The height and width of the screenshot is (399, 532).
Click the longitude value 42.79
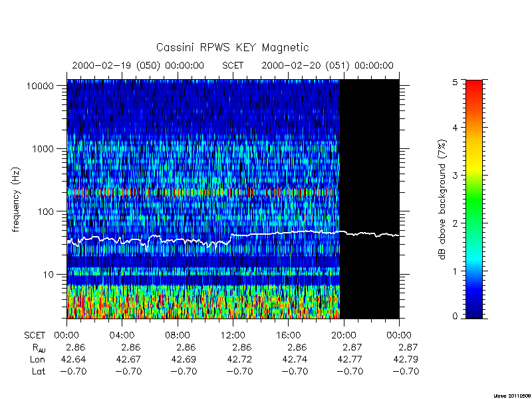[x=406, y=359]
